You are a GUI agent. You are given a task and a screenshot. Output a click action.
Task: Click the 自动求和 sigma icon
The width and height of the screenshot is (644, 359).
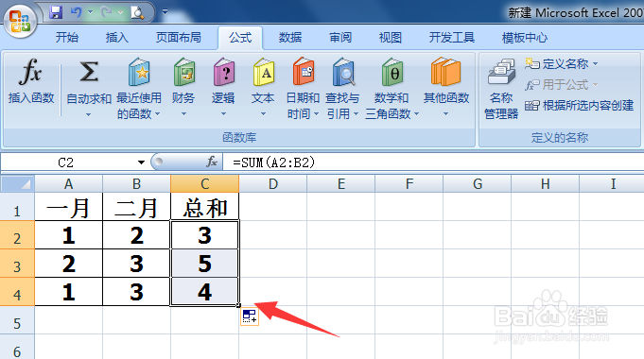pos(89,72)
